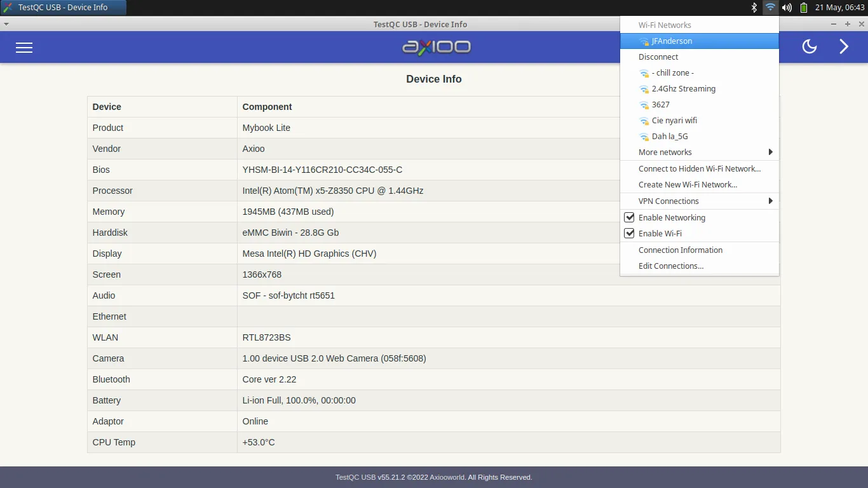Select the JFAnderson Wi-Fi network

(x=672, y=41)
